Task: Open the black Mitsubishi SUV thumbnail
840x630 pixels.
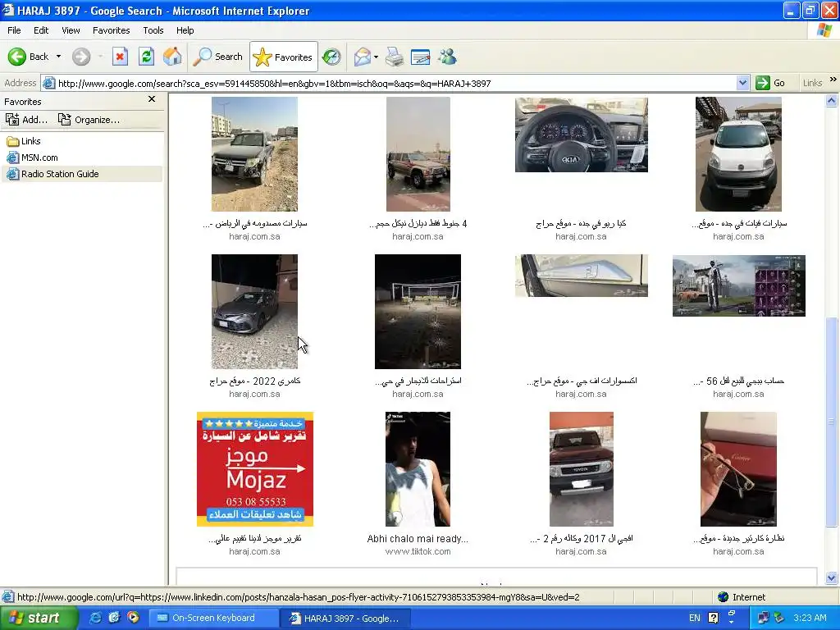Action: [254, 154]
